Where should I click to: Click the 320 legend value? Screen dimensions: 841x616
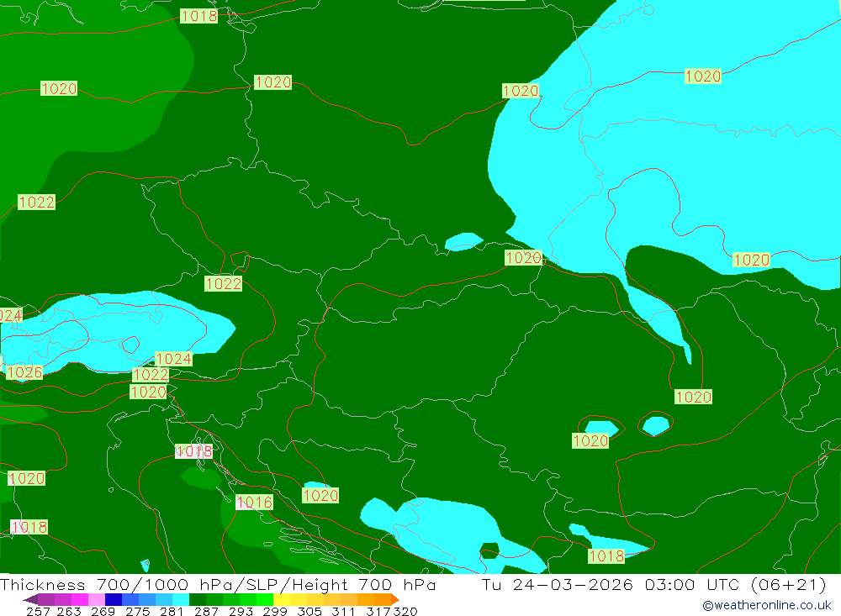[405, 611]
